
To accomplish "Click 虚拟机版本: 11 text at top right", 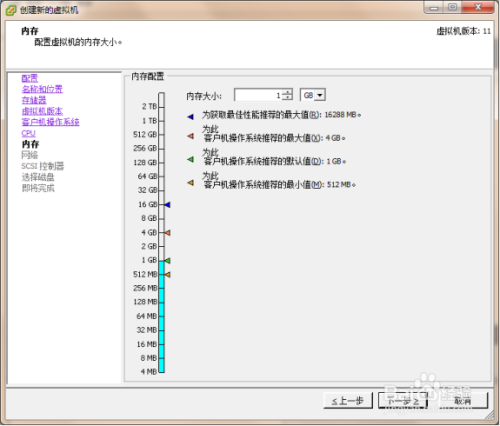I will pyautogui.click(x=464, y=31).
